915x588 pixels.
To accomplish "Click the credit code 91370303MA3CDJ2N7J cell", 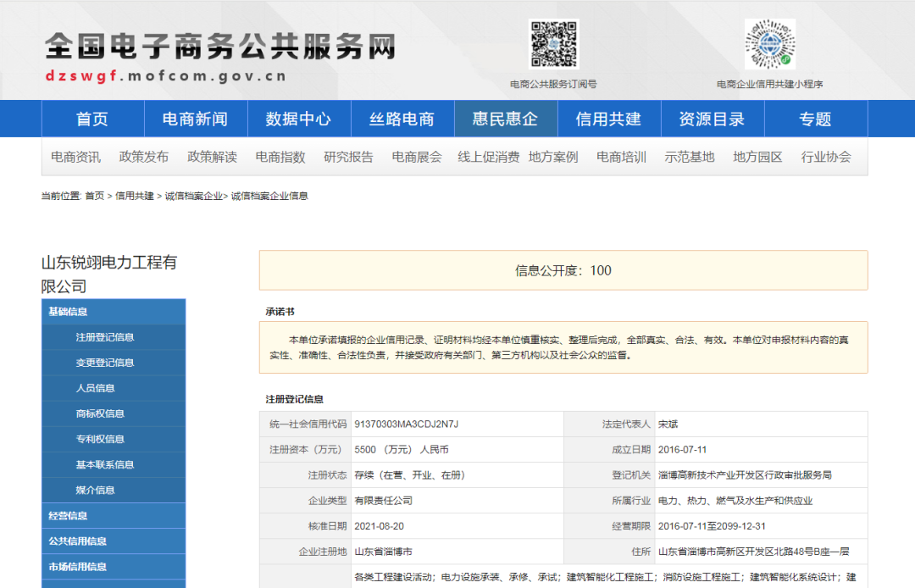I will (407, 424).
